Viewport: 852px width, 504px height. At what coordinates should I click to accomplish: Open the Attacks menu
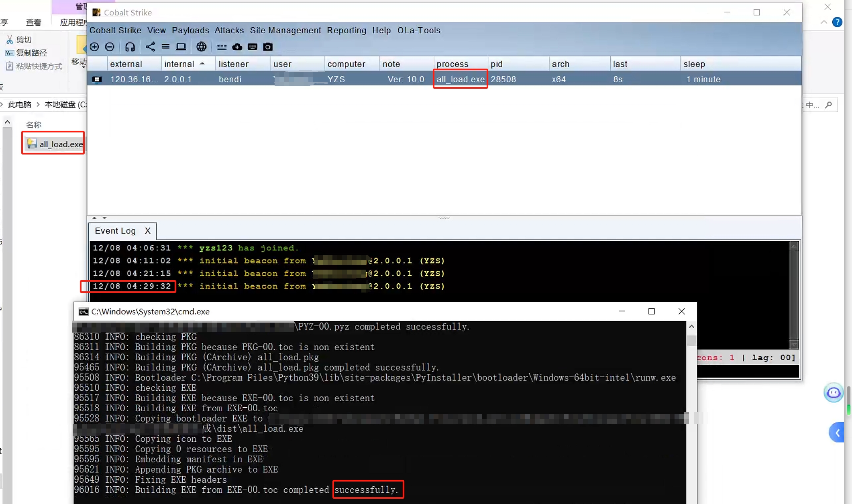click(x=229, y=30)
